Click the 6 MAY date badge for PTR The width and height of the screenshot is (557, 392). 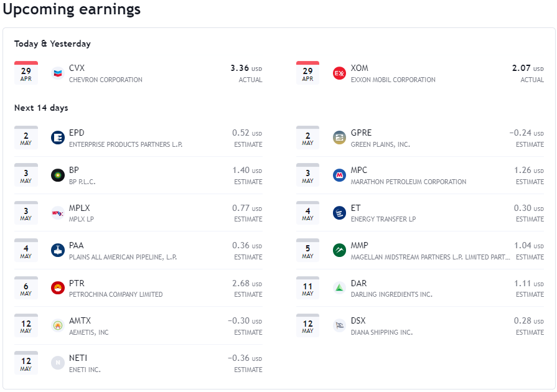26,288
